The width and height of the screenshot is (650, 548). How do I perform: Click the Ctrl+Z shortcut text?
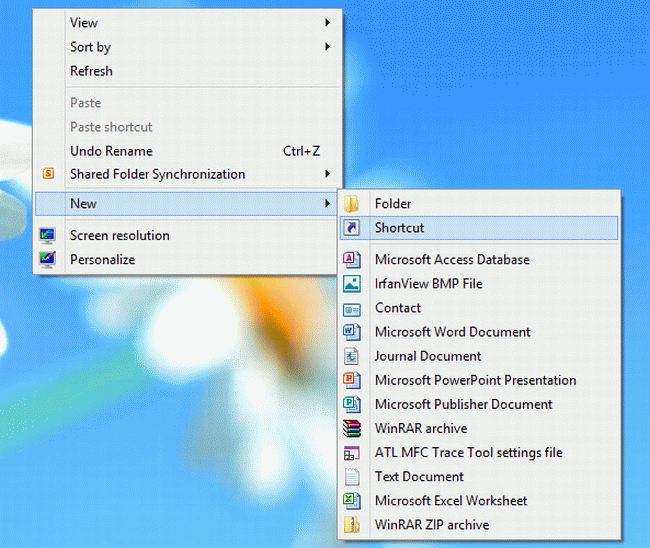[301, 151]
